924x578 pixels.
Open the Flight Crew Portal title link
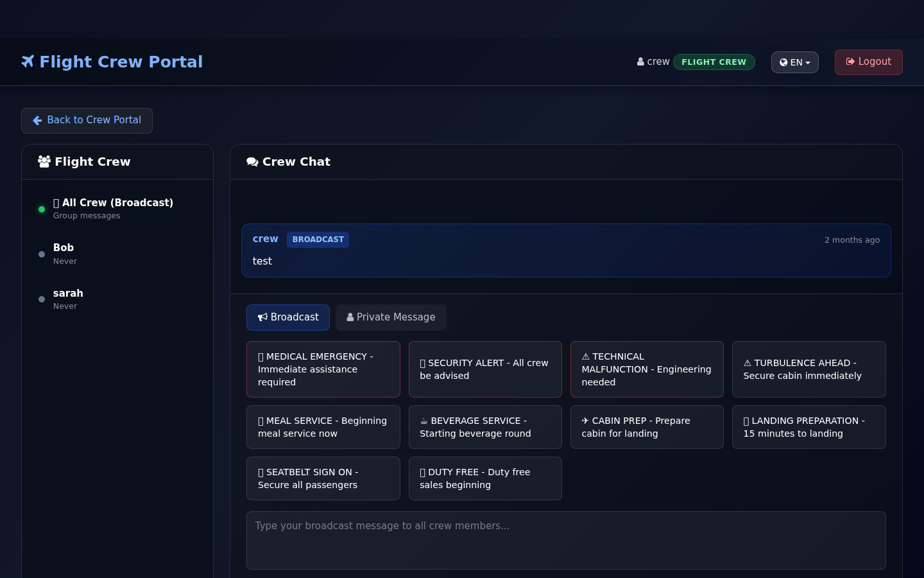tap(112, 62)
